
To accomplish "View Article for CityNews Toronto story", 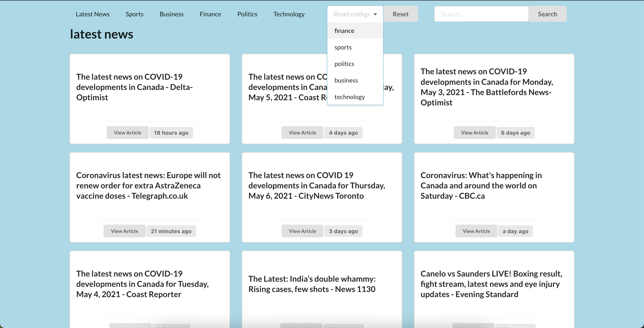I will [302, 231].
